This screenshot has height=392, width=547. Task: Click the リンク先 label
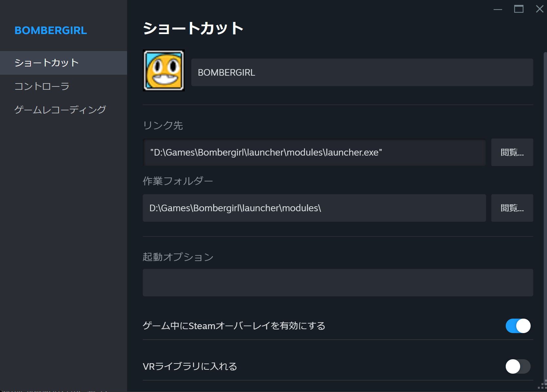[163, 125]
